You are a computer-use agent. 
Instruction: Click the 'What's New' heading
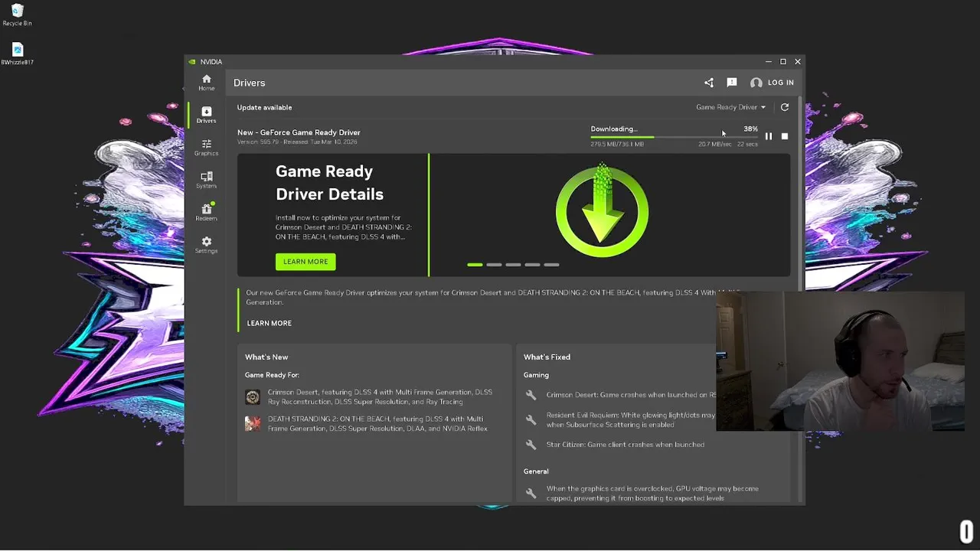point(266,357)
